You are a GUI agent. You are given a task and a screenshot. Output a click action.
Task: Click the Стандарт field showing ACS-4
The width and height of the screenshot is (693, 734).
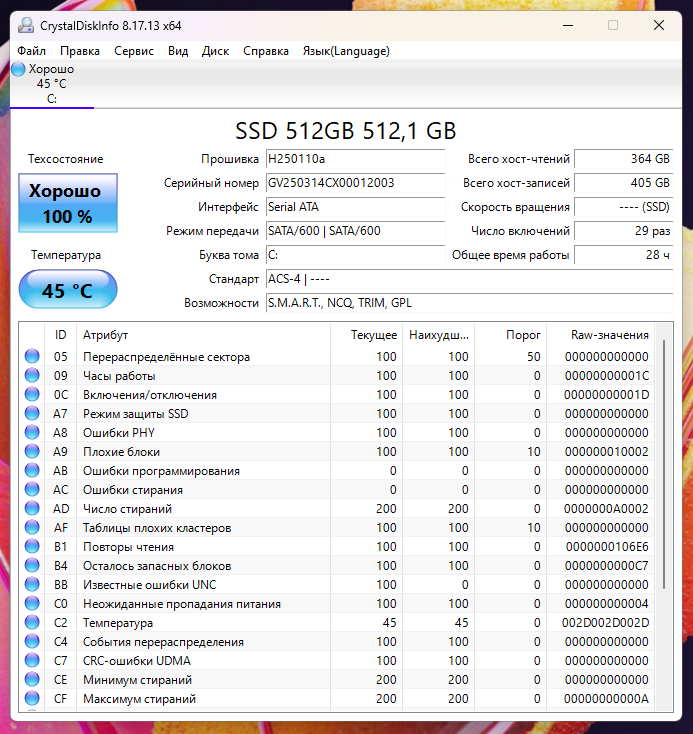tap(470, 279)
